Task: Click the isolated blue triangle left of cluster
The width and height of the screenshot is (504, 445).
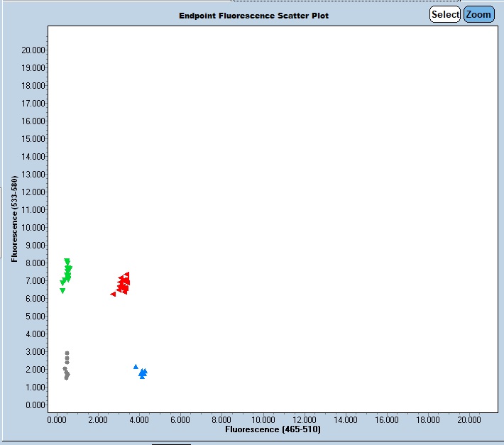Action: coord(136,367)
